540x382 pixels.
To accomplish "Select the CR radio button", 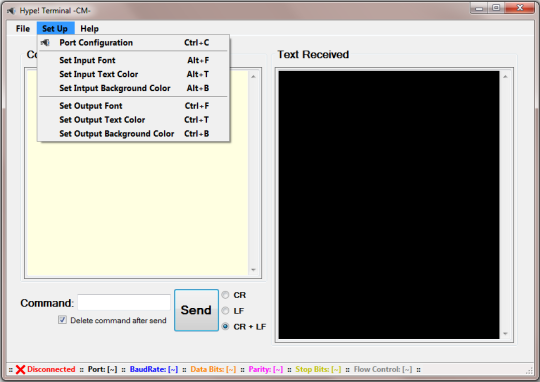I will tap(225, 295).
